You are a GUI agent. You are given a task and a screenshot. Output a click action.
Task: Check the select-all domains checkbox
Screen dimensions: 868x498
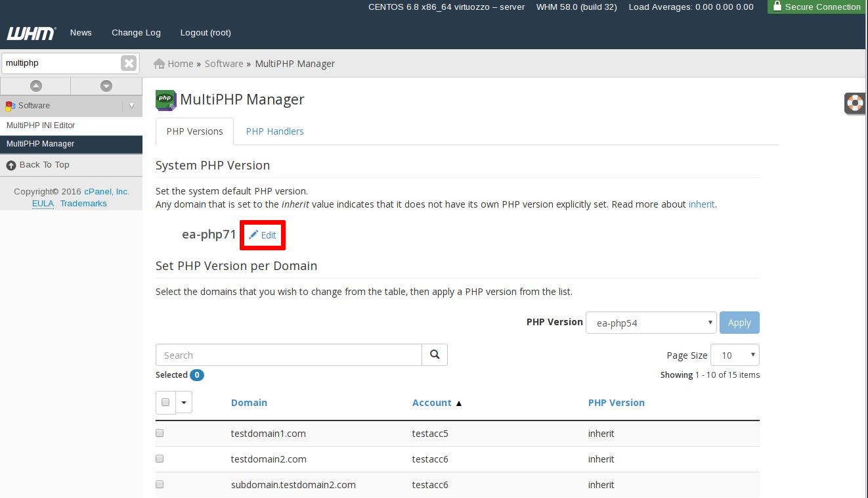point(165,402)
